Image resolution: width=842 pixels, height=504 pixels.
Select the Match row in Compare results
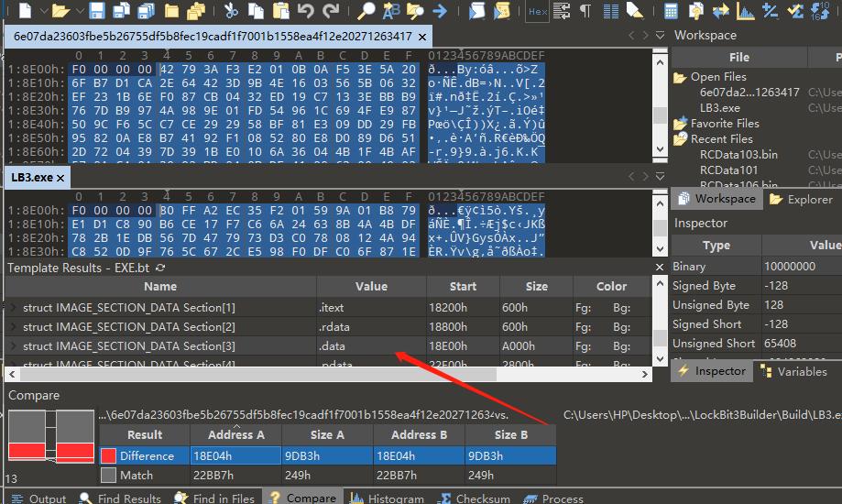tap(328, 475)
